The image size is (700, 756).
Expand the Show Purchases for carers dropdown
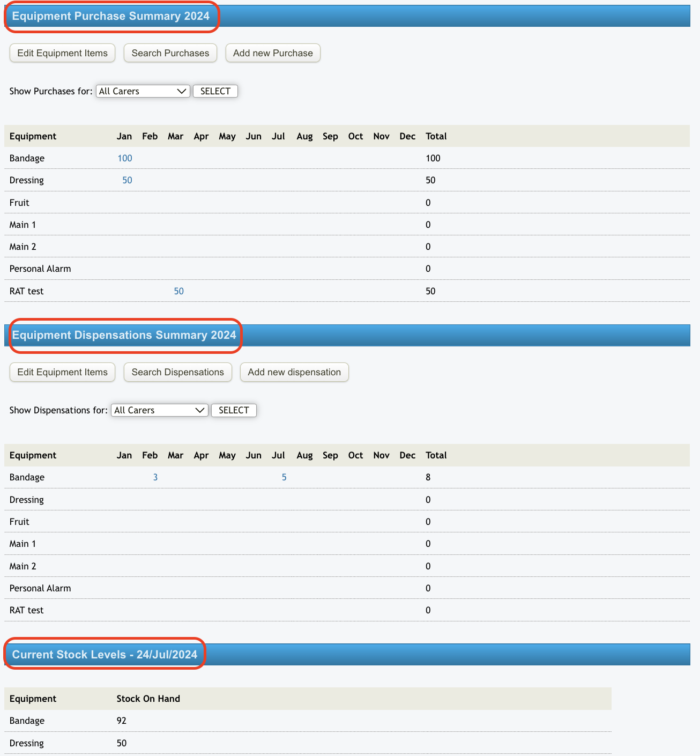point(143,91)
